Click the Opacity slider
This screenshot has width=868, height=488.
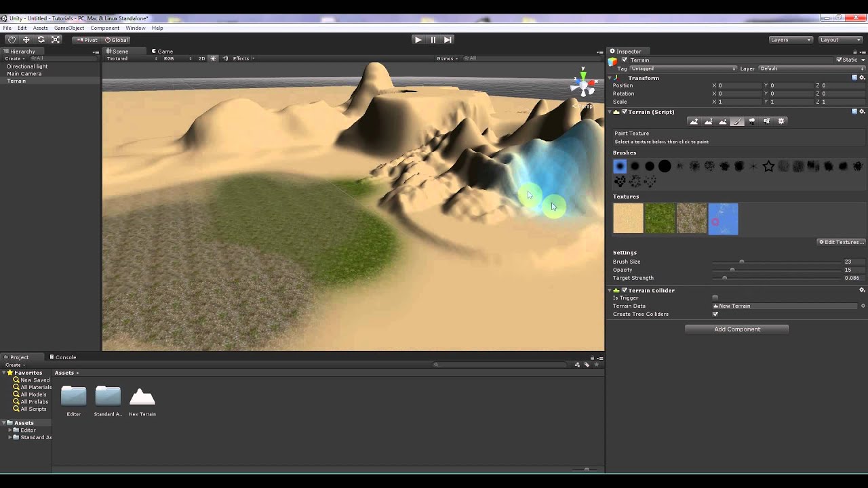click(776, 270)
